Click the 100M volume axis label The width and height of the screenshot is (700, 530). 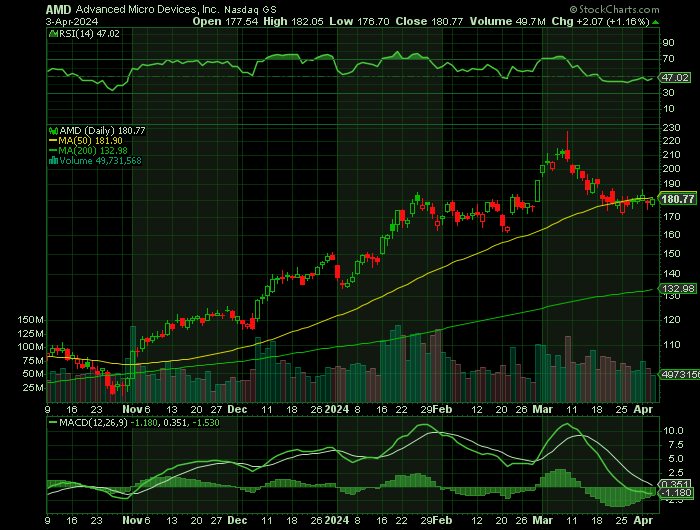30,347
